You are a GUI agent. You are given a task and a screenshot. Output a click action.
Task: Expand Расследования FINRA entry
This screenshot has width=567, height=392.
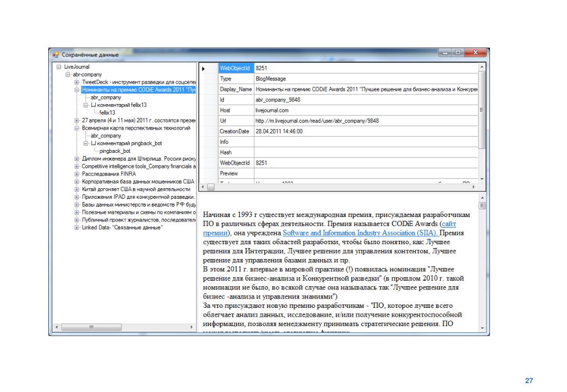76,174
